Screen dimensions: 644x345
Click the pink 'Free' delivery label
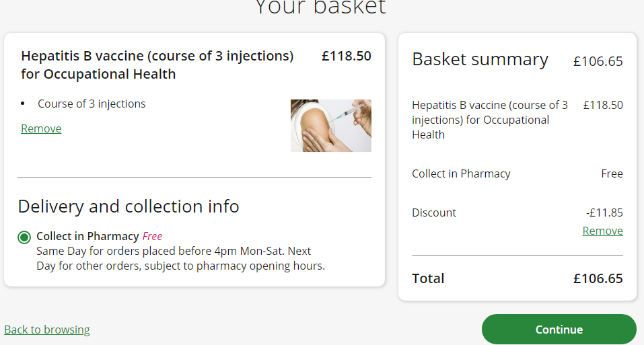[152, 236]
